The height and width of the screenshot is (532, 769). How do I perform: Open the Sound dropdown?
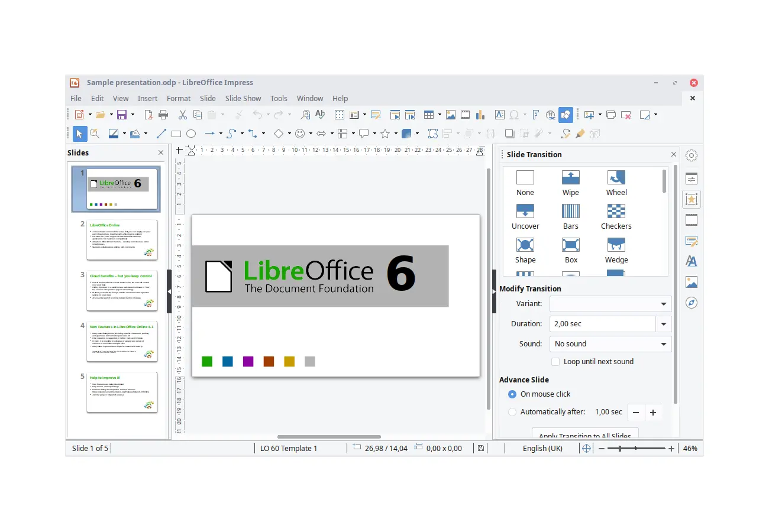(x=610, y=343)
